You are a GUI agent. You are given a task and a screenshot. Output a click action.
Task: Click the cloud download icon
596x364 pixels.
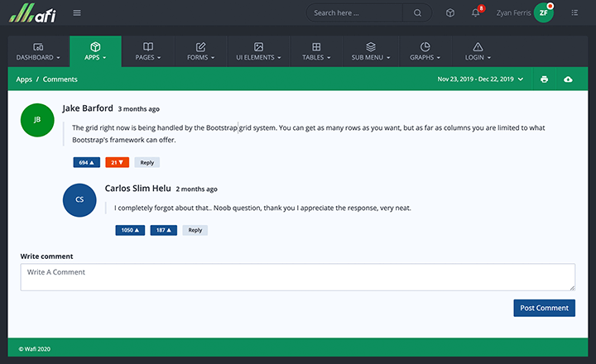(x=568, y=79)
